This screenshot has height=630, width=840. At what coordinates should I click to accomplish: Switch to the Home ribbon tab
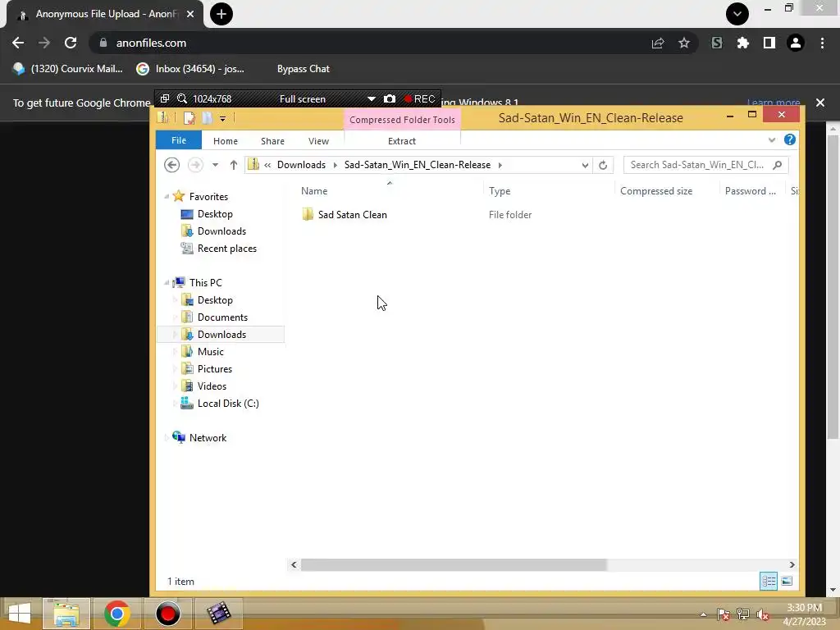coord(226,141)
